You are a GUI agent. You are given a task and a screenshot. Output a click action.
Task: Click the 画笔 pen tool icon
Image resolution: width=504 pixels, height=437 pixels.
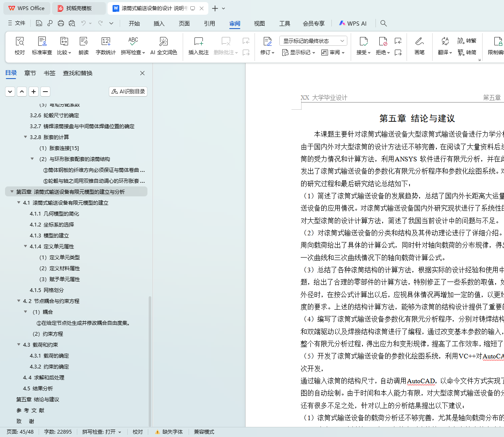pyautogui.click(x=419, y=42)
